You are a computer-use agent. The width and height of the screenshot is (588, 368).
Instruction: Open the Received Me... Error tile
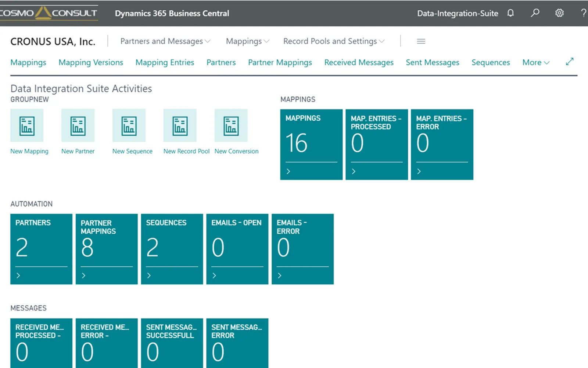[107, 343]
